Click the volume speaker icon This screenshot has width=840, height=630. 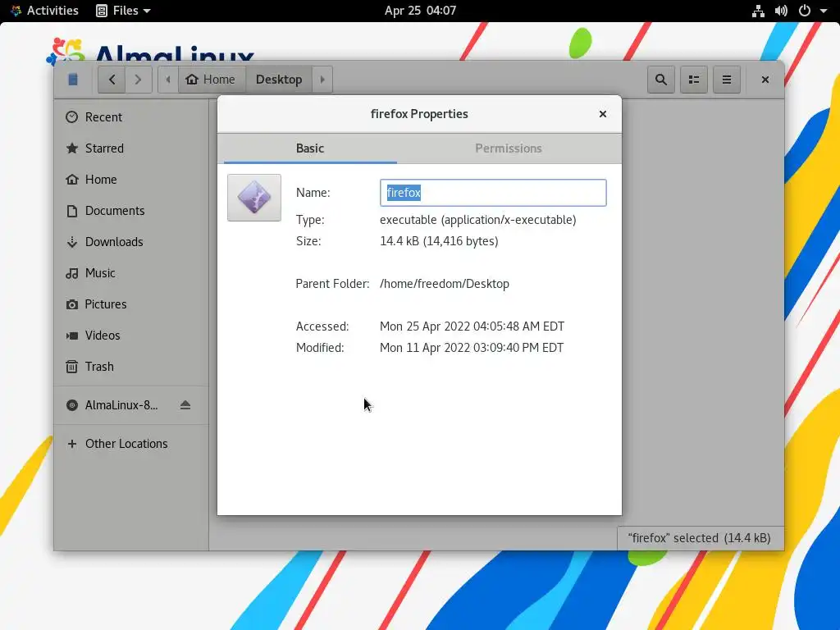click(781, 11)
